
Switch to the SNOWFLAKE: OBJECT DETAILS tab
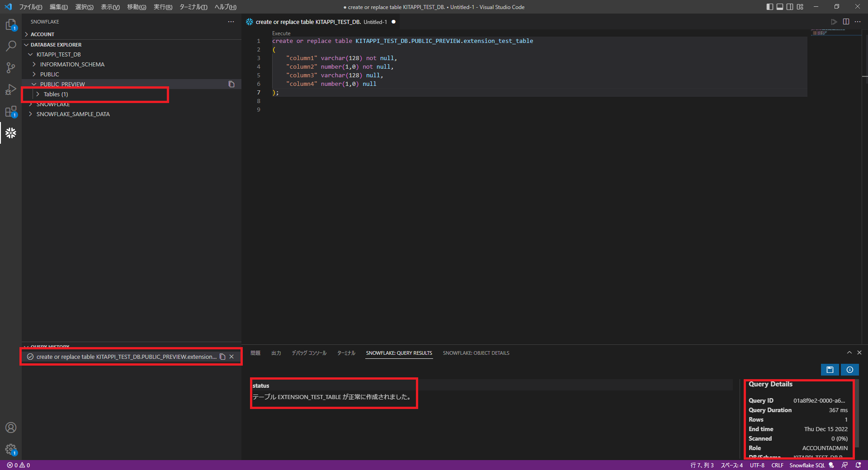tap(476, 353)
